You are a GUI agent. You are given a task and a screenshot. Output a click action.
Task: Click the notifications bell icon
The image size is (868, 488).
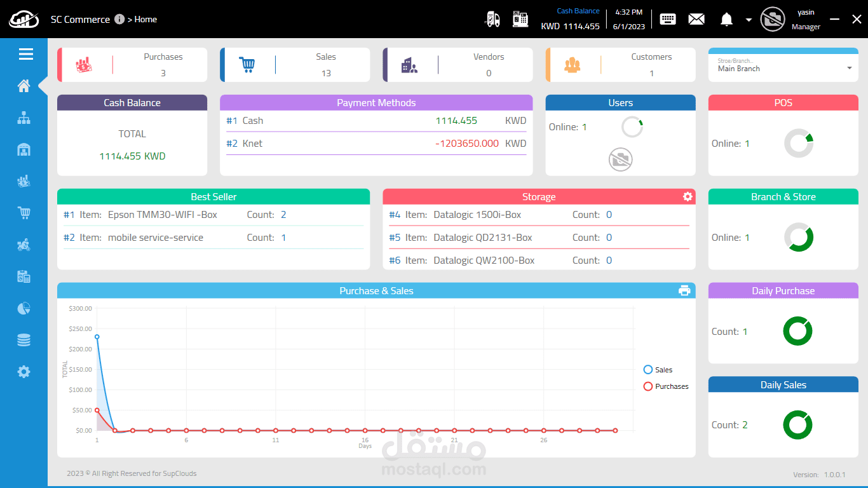tap(726, 19)
